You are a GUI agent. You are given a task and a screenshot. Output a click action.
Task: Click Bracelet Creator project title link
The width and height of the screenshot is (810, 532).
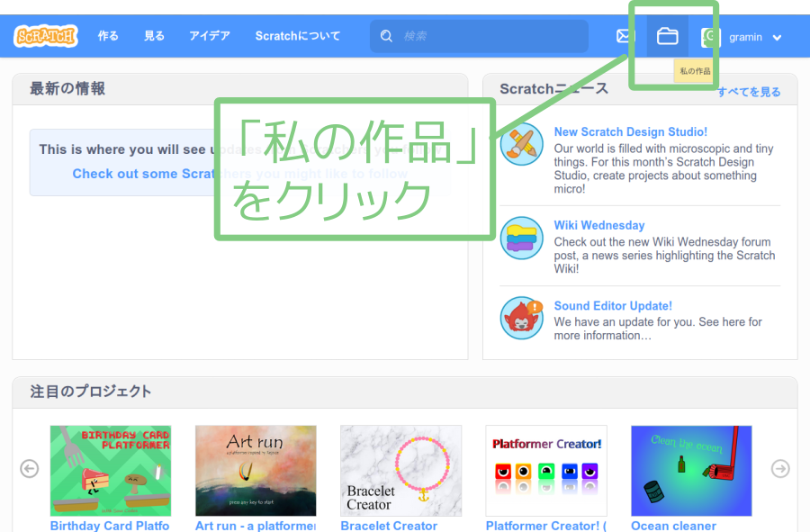point(389,526)
